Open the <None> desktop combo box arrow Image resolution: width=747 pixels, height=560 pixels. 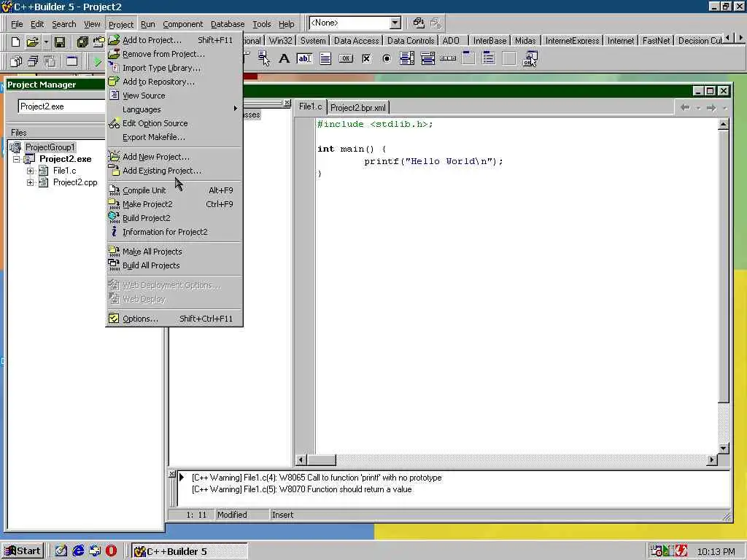point(395,23)
